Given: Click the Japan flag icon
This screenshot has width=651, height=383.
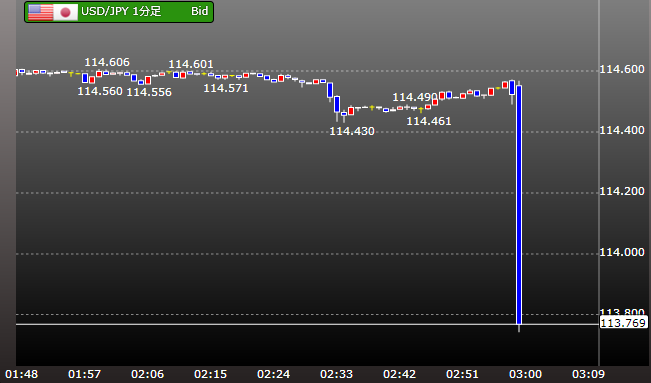Looking at the screenshot, I should tap(65, 12).
